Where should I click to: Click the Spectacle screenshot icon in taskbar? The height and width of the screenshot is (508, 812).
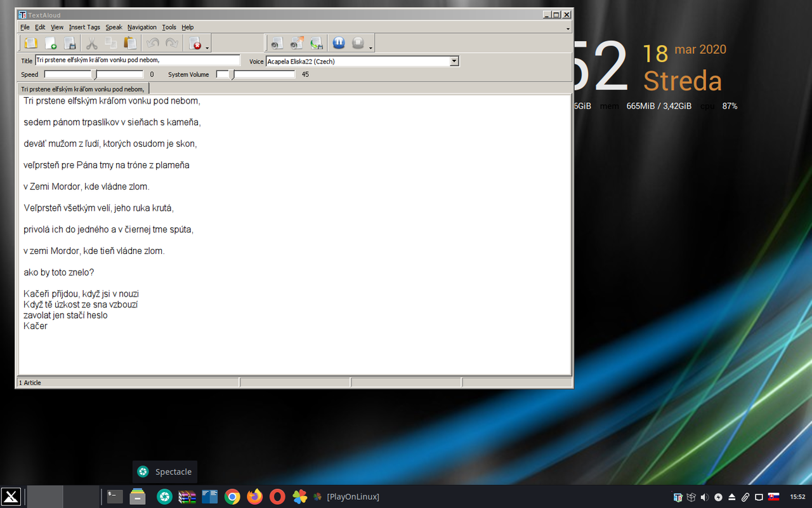(x=165, y=497)
